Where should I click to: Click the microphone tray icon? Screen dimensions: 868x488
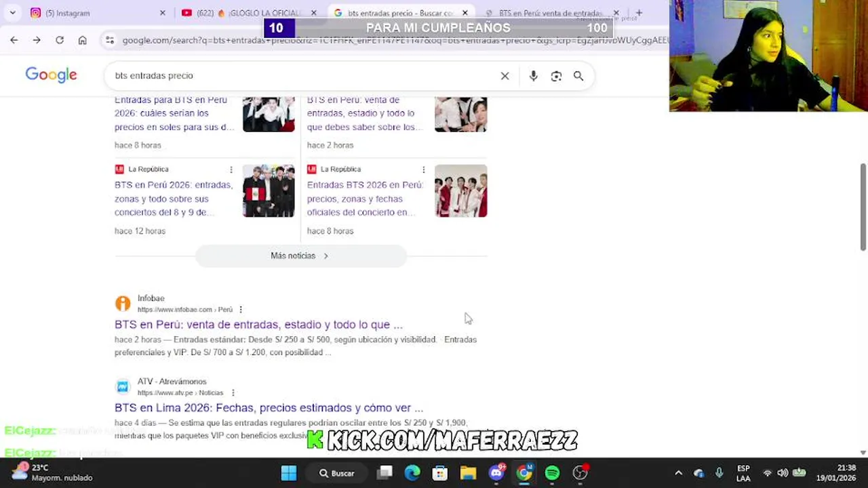[x=719, y=473]
